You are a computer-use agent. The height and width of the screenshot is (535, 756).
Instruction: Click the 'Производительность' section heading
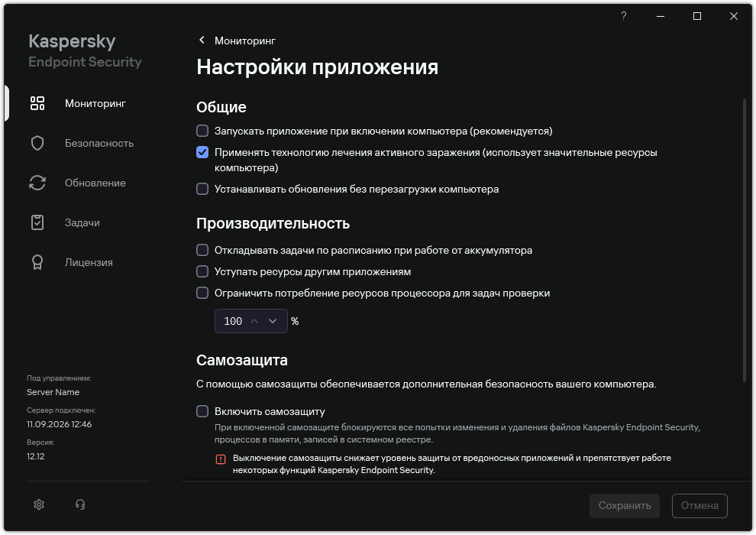click(273, 223)
